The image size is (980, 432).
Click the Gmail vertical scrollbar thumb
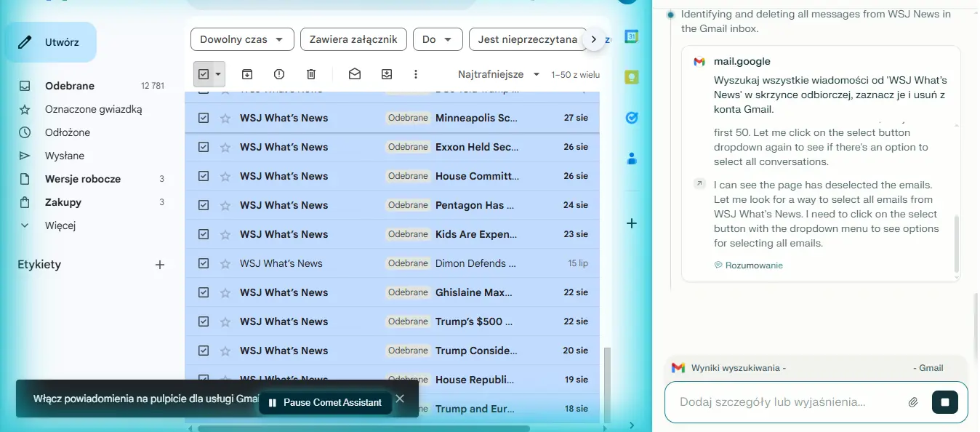[x=608, y=385]
